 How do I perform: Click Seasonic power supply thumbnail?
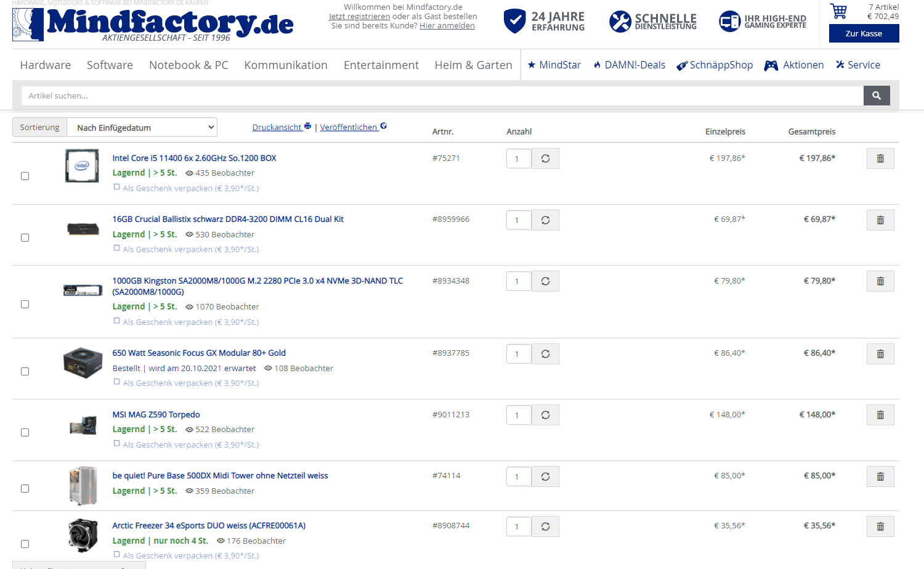pos(83,362)
